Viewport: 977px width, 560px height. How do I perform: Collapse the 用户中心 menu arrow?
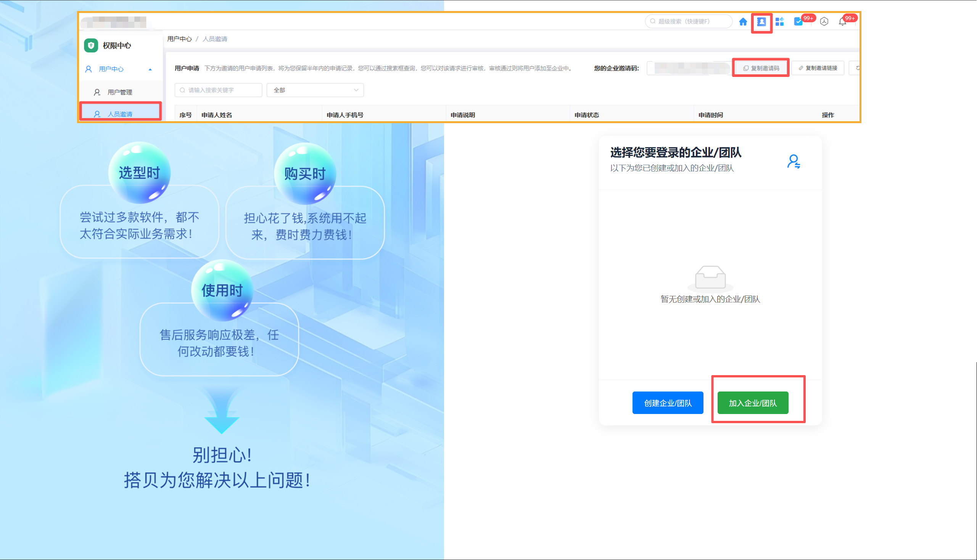pos(150,70)
